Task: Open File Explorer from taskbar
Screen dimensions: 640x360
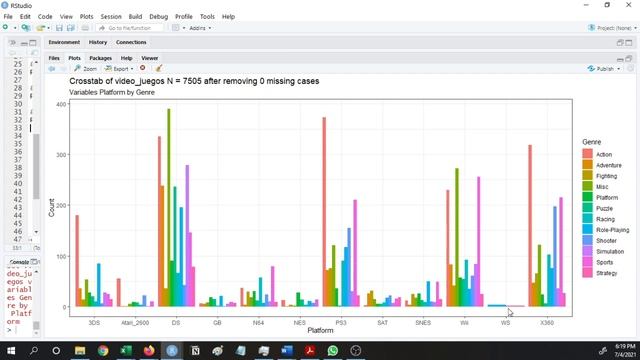Action: pyautogui.click(x=80, y=351)
